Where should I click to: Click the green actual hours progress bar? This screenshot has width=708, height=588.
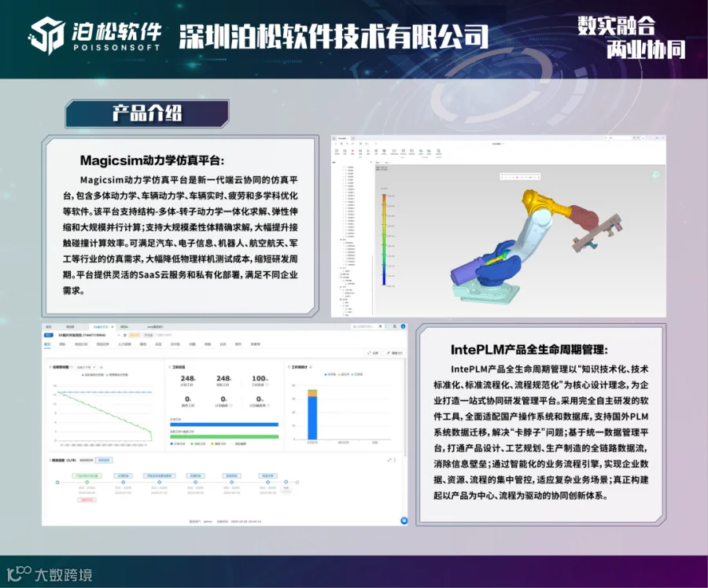point(224,436)
